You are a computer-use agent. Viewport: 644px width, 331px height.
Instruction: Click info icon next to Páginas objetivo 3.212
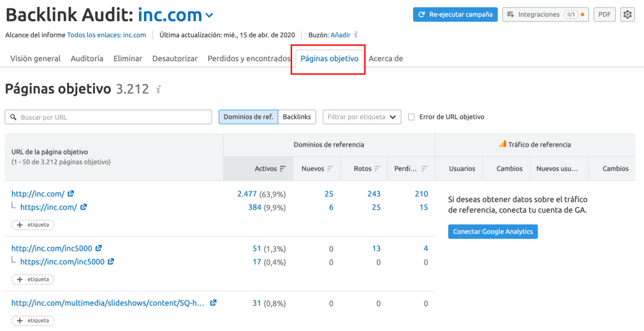point(159,89)
